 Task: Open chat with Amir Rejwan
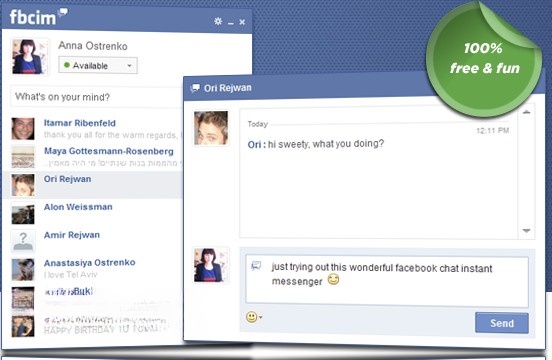(x=93, y=241)
